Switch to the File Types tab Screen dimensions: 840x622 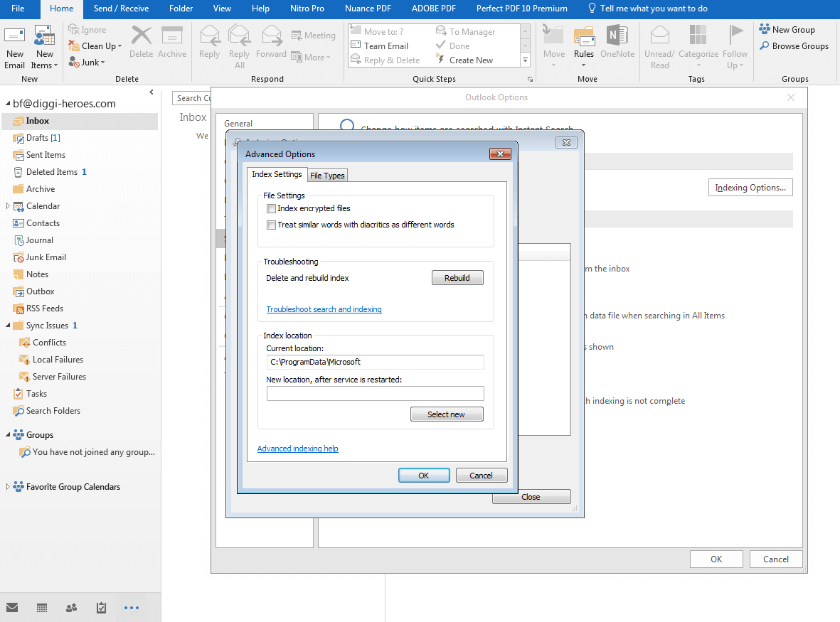click(327, 175)
